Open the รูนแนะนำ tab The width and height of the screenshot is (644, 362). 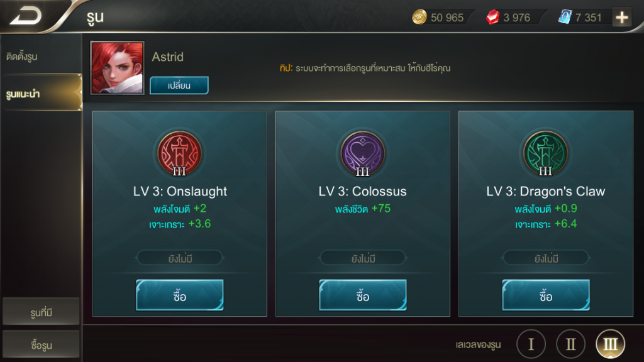point(41,93)
